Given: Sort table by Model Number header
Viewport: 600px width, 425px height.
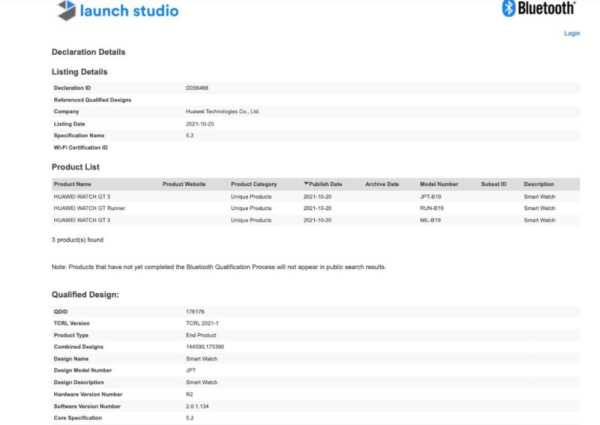Looking at the screenshot, I should coord(438,184).
